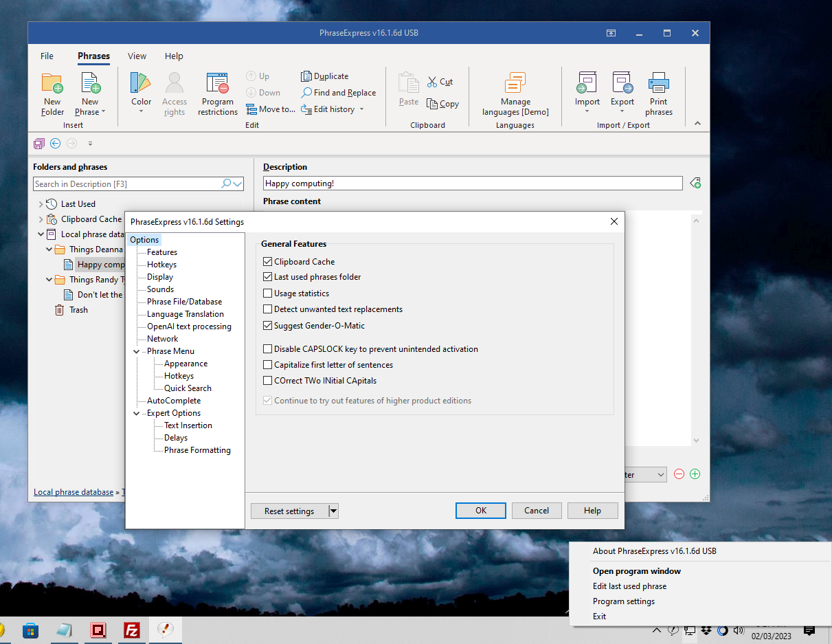Collapse the Local phrase database node
The image size is (832, 644).
pos(41,234)
